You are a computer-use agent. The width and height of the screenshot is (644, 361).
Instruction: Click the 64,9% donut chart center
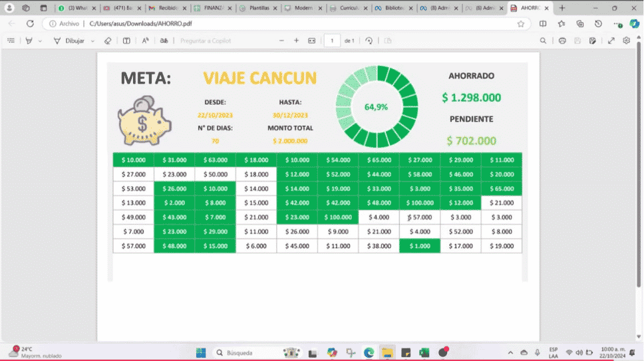coord(376,107)
